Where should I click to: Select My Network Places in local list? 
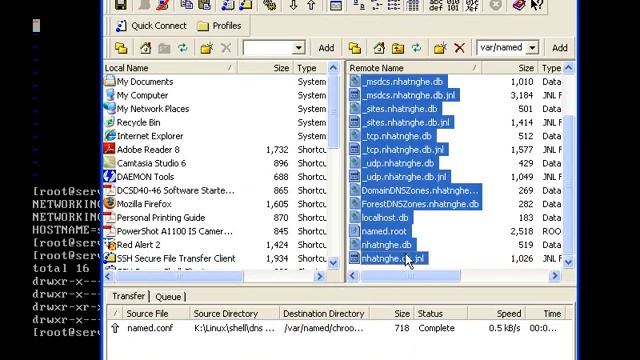[x=153, y=109]
